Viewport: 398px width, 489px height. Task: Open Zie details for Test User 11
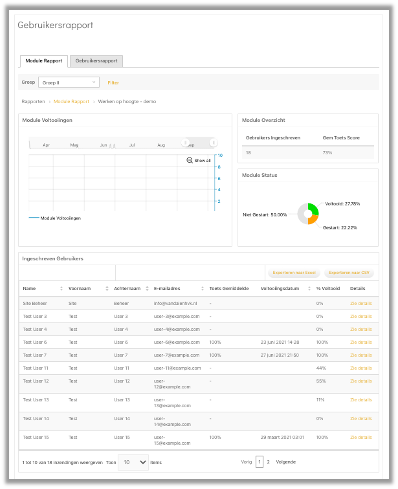(x=361, y=368)
